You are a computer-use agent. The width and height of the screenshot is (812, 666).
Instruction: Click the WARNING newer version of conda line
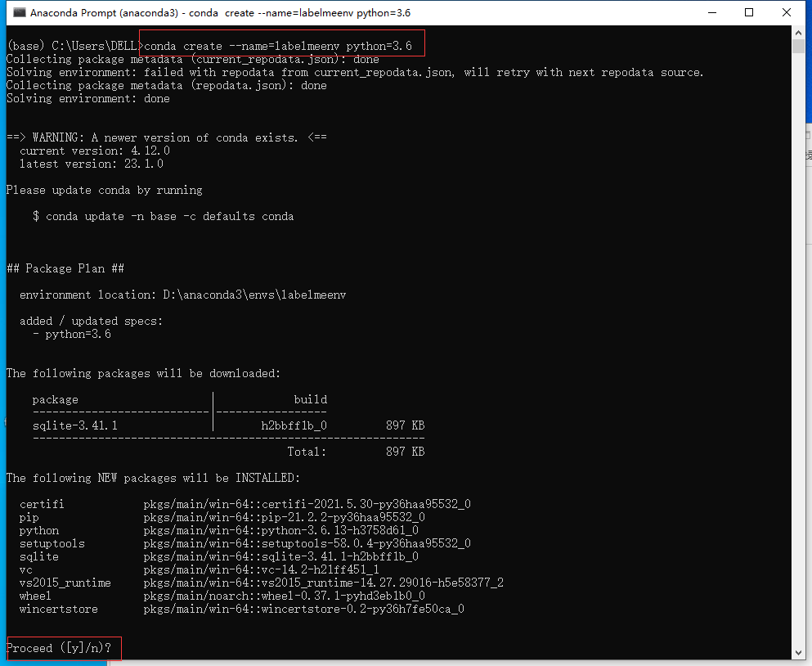point(166,137)
